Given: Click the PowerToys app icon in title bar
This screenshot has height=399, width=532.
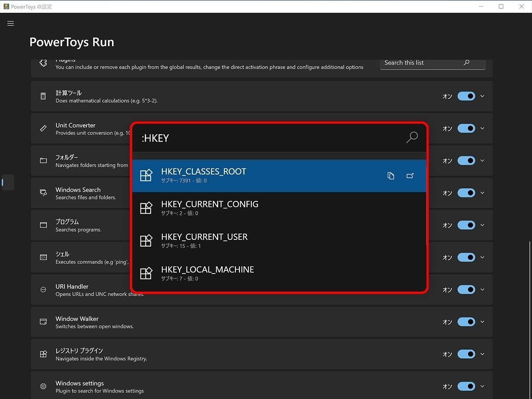Looking at the screenshot, I should click(x=6, y=7).
